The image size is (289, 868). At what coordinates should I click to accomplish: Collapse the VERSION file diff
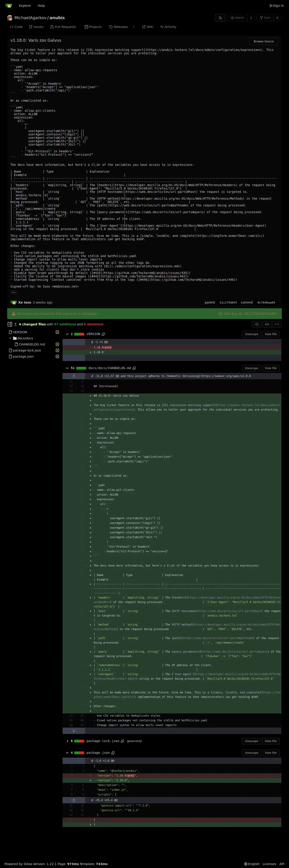tap(67, 334)
